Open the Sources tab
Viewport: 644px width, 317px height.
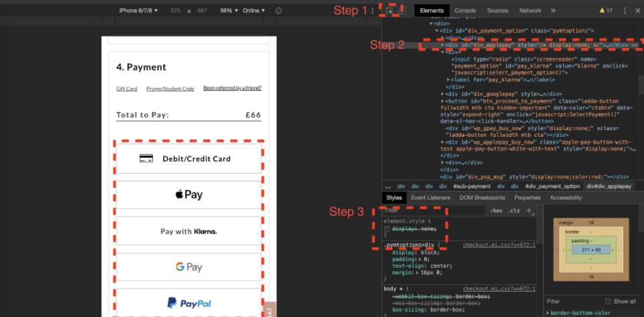coord(498,11)
